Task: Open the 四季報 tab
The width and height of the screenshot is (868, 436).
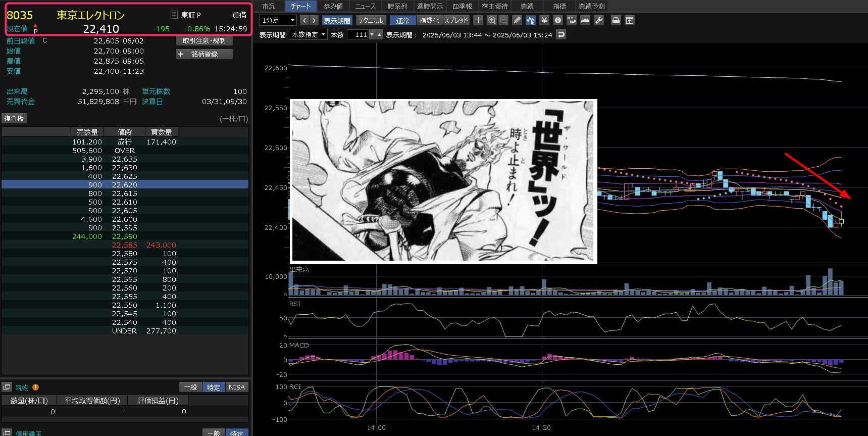Action: click(462, 6)
